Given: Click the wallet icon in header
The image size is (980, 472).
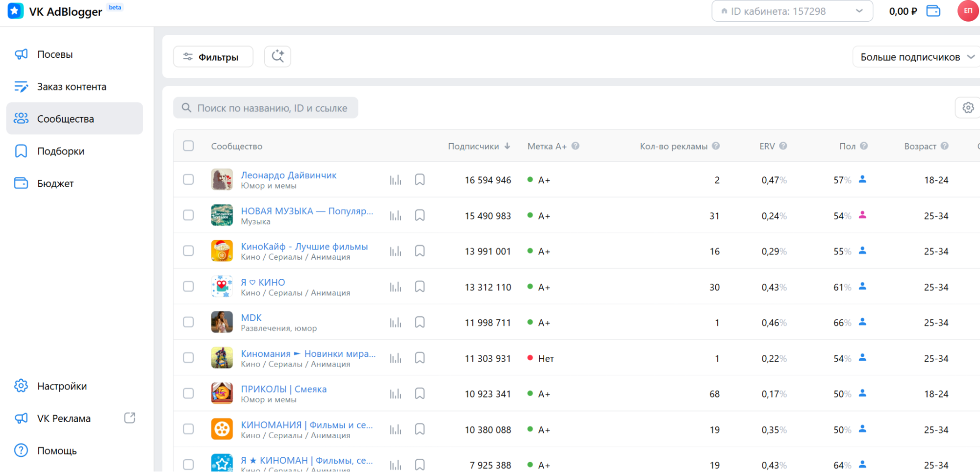Looking at the screenshot, I should point(933,11).
